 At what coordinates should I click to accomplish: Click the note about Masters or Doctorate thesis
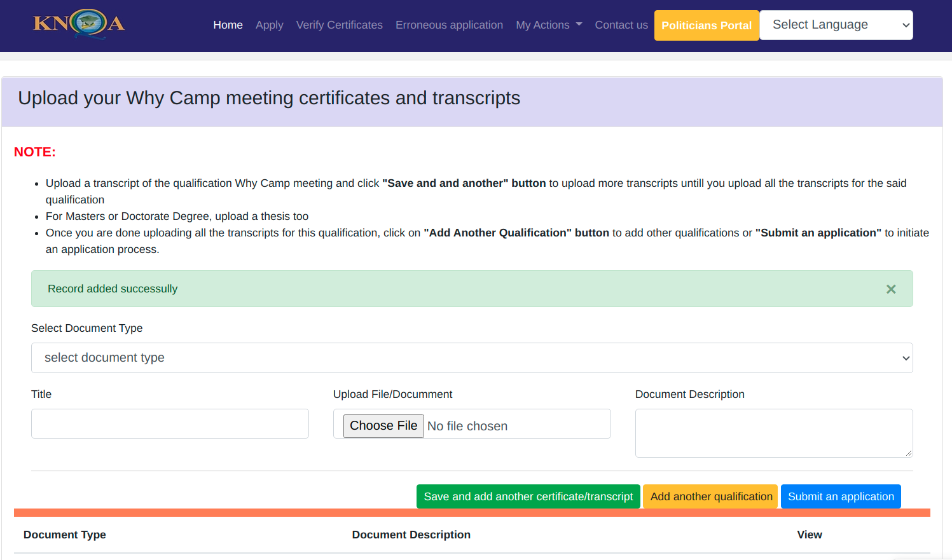177,216
